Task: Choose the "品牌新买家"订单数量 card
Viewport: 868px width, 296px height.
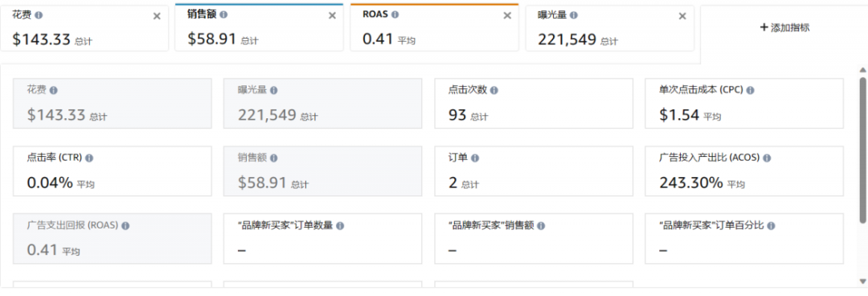Action: point(323,239)
